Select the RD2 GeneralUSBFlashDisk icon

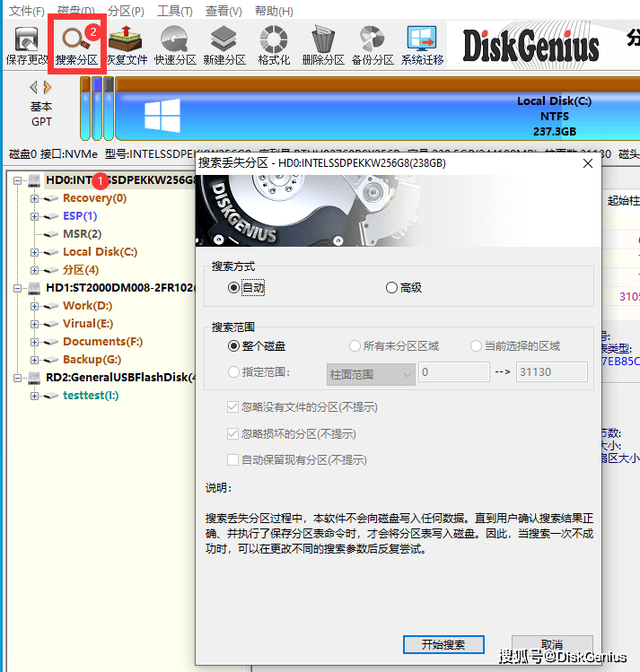(x=34, y=378)
